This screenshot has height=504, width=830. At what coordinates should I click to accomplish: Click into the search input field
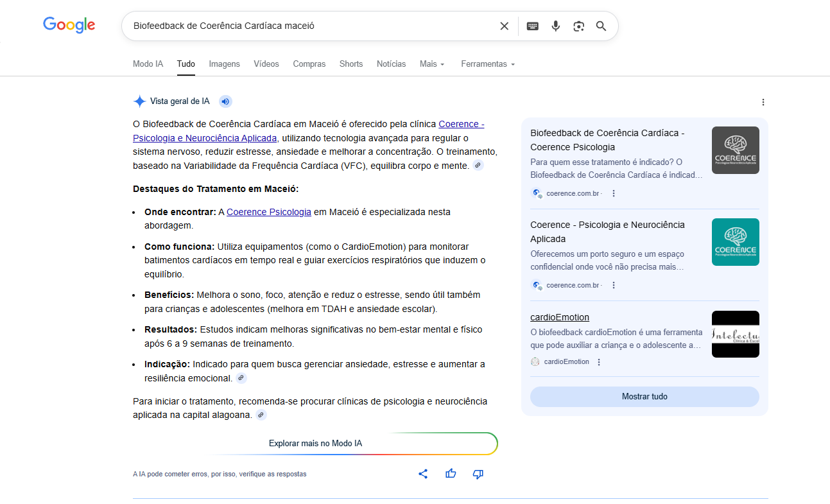click(311, 26)
